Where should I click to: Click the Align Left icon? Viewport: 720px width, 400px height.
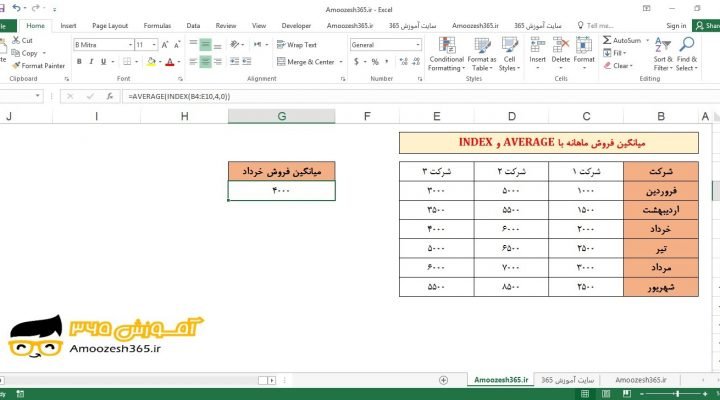tap(193, 62)
